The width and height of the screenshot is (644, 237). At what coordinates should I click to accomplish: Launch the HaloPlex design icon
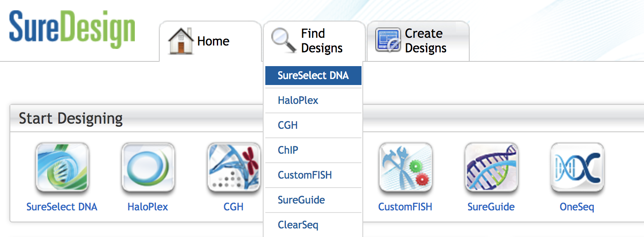pyautogui.click(x=148, y=167)
